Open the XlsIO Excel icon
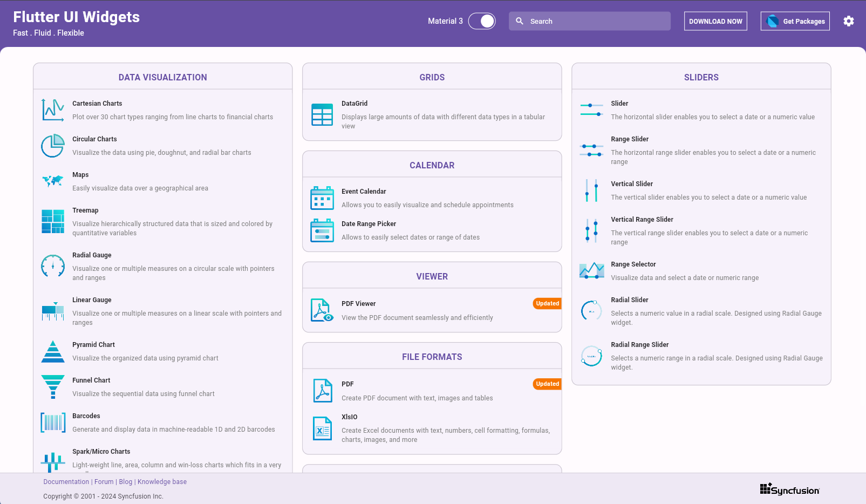Screen dimensions: 866x504 click(322, 428)
